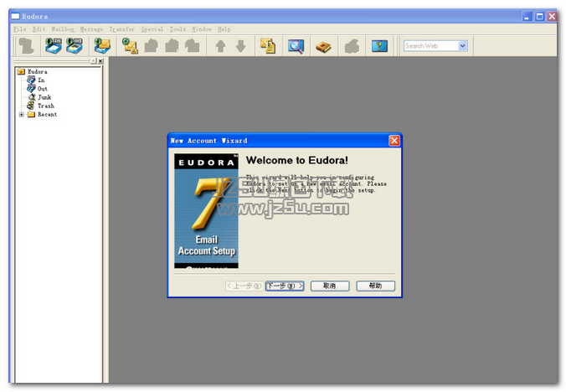Viewport: 566px width, 392px height.
Task: Open the Mailbox menu
Action: [63, 28]
